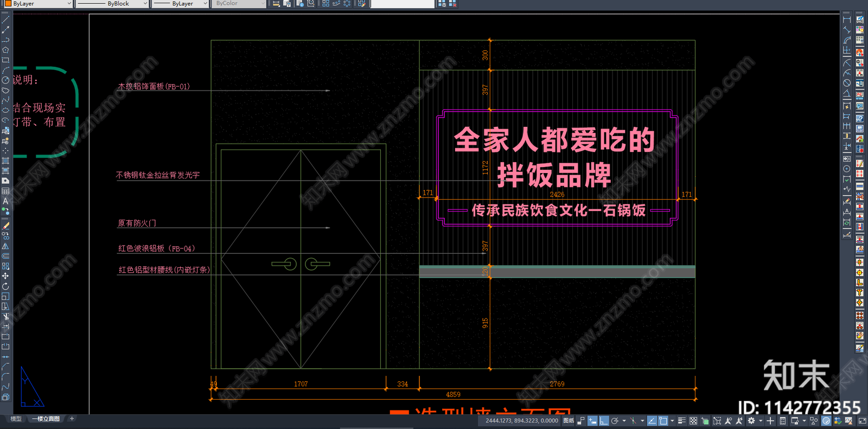The image size is (868, 429).
Task: Click the Quick Properties status bar icon
Action: [782, 421]
